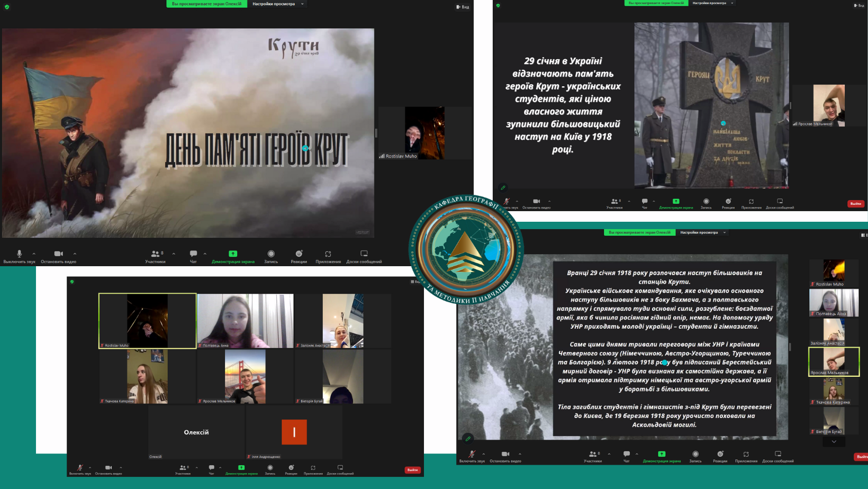Open Чат in the memorial cross slide window
This screenshot has width=868, height=489.
pos(645,204)
